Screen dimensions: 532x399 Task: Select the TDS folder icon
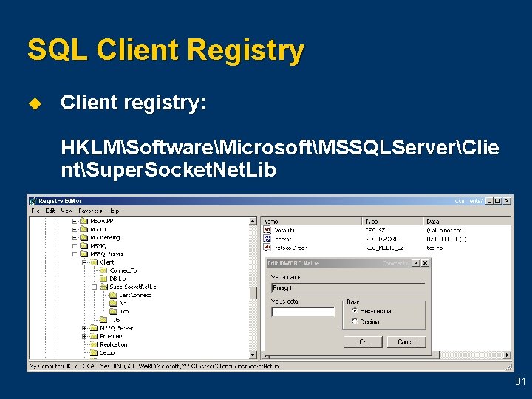tap(103, 320)
